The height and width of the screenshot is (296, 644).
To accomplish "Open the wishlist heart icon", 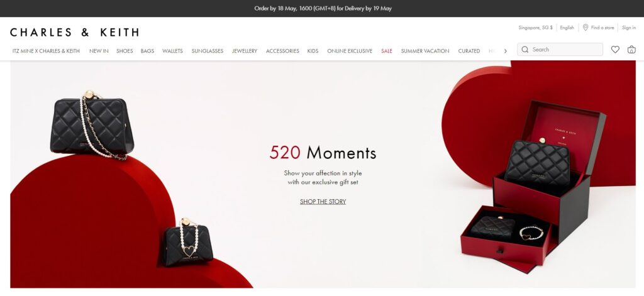I will click(615, 50).
